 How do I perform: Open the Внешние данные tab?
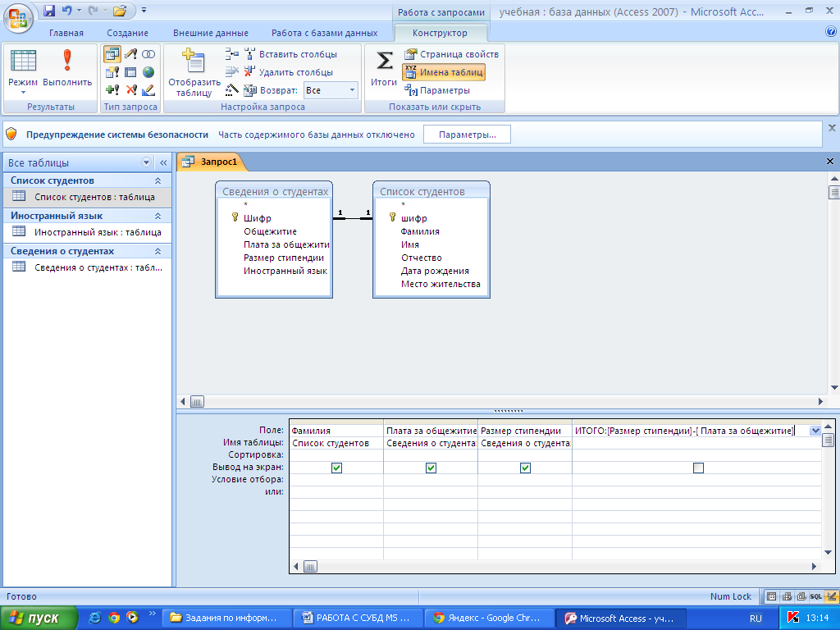point(211,33)
